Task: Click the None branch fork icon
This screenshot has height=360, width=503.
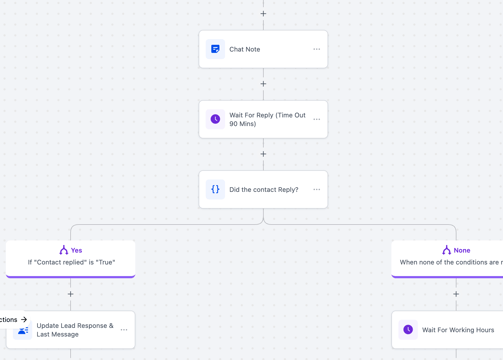Action: (x=446, y=250)
